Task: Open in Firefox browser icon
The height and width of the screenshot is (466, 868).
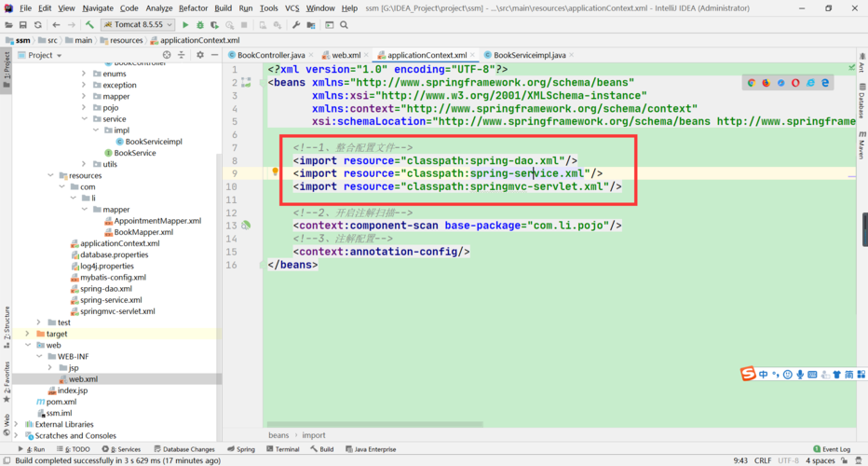Action: pyautogui.click(x=766, y=83)
